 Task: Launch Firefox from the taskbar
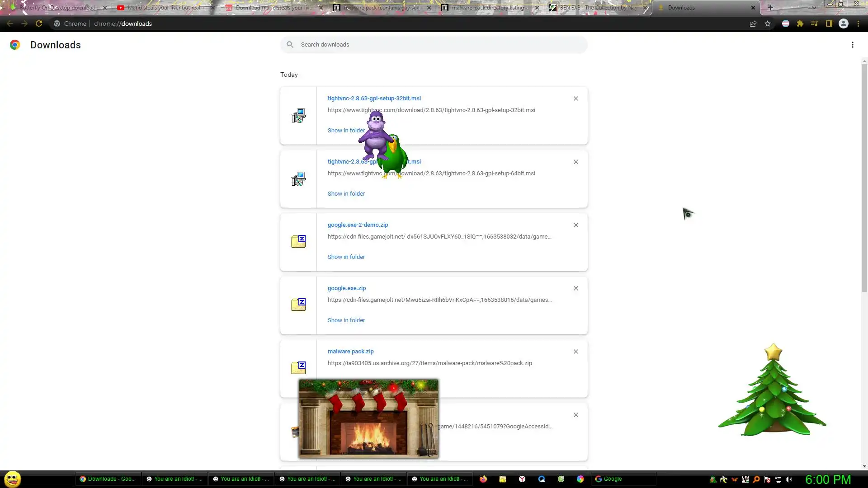[483, 479]
